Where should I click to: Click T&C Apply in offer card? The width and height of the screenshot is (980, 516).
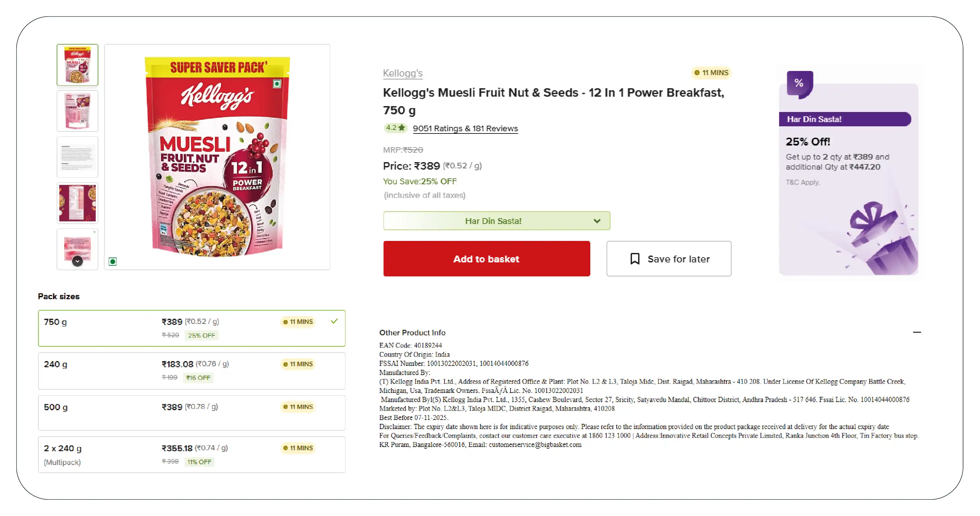coord(802,182)
